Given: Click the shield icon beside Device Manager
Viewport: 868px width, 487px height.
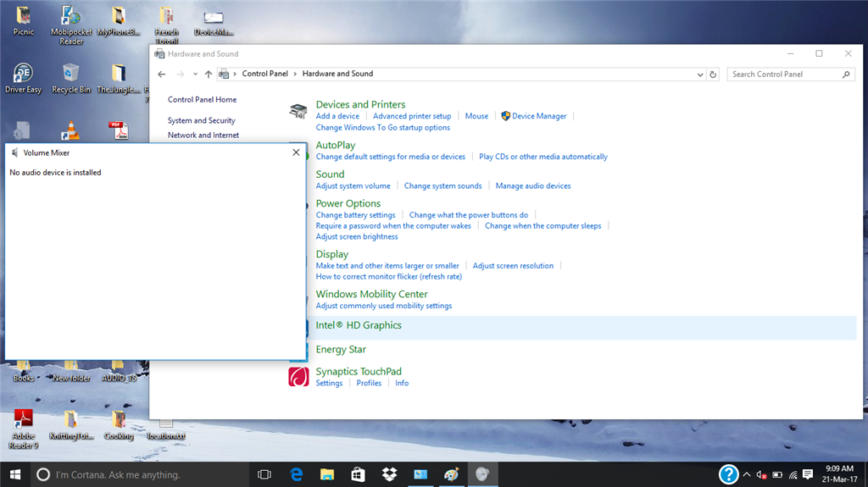Looking at the screenshot, I should point(505,116).
